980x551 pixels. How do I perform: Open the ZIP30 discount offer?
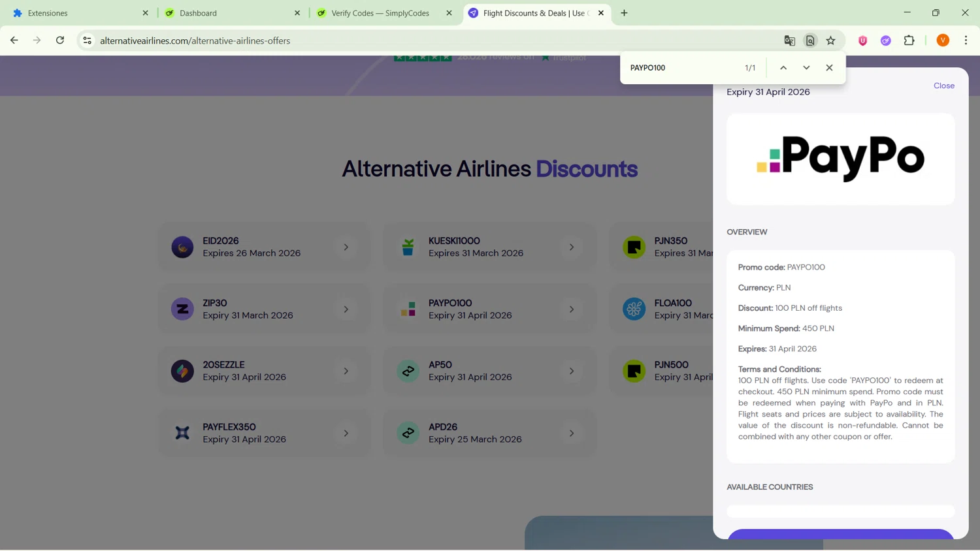[264, 309]
